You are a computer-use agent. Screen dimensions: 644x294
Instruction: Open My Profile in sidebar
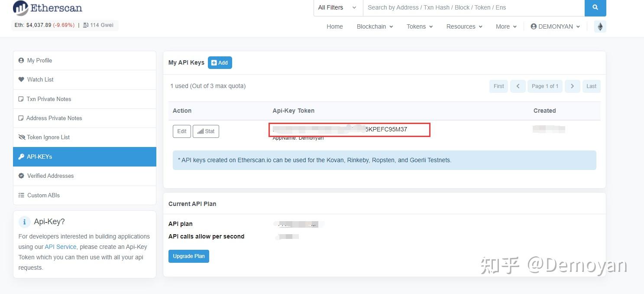click(x=84, y=61)
